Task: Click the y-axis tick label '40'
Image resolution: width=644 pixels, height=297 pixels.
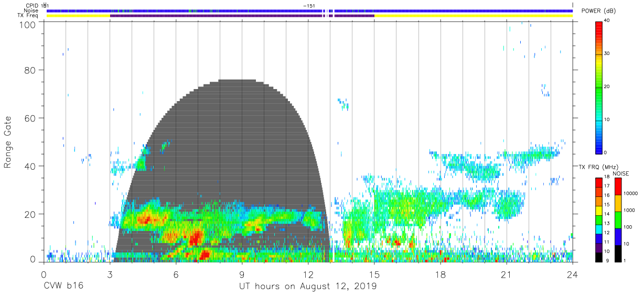Action: click(30, 166)
